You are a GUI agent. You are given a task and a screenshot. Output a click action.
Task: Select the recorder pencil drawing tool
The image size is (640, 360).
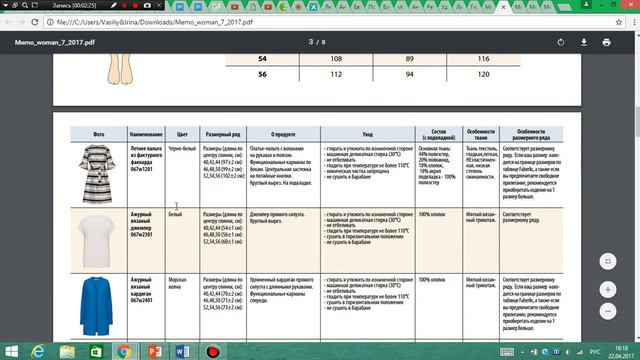(113, 5)
